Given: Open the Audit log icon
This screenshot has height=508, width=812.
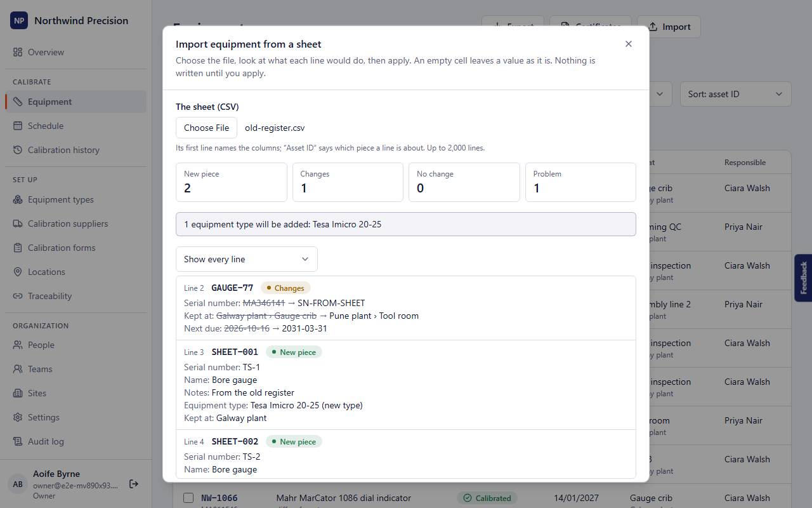Looking at the screenshot, I should click(x=18, y=441).
